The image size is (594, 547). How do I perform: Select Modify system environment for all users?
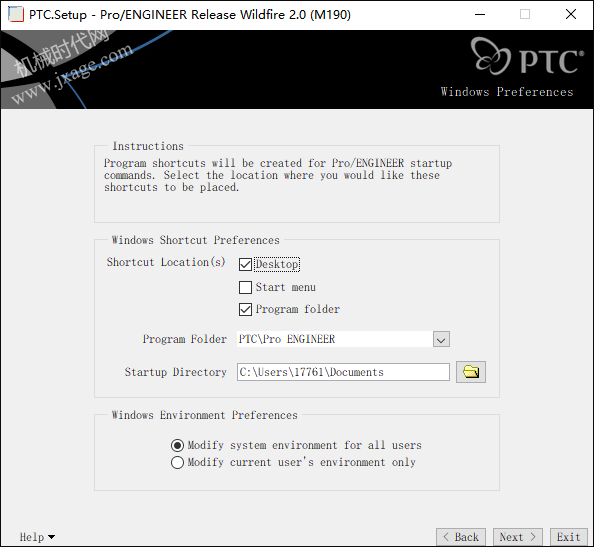177,445
